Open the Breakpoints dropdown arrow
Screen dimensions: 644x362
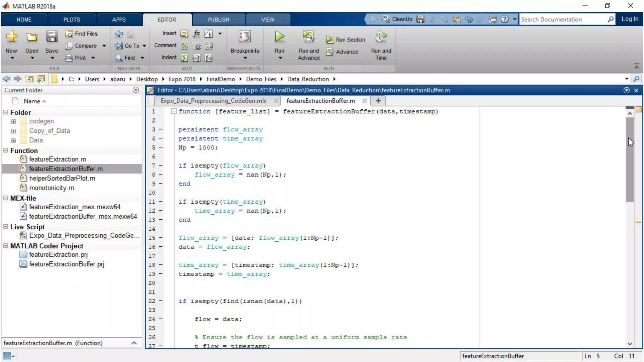pyautogui.click(x=245, y=58)
